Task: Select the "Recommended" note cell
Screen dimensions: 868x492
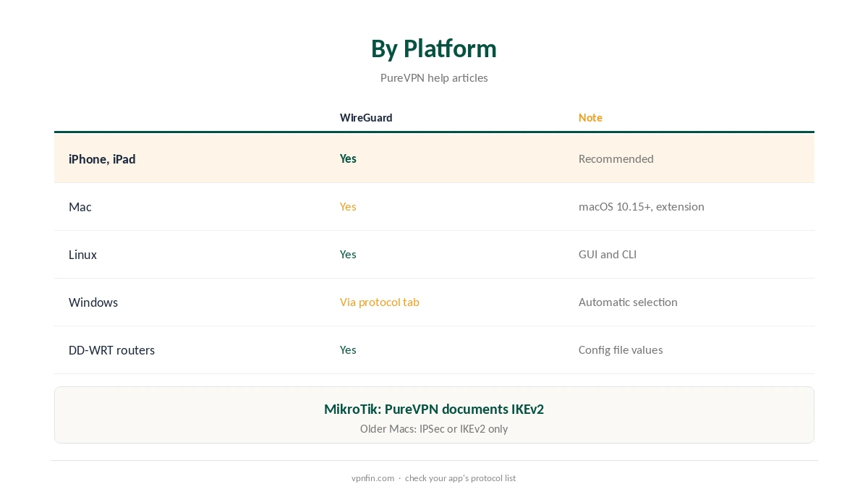Action: (616, 158)
